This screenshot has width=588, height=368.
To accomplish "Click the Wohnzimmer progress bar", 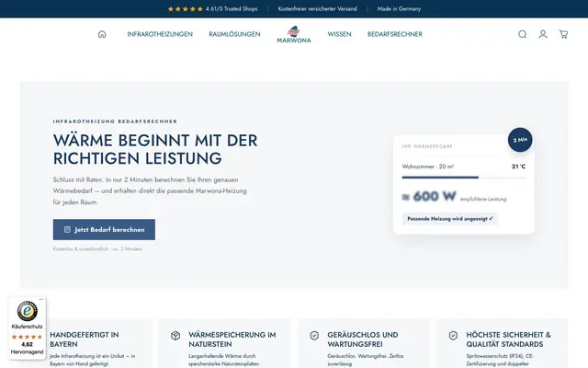I will pos(463,178).
